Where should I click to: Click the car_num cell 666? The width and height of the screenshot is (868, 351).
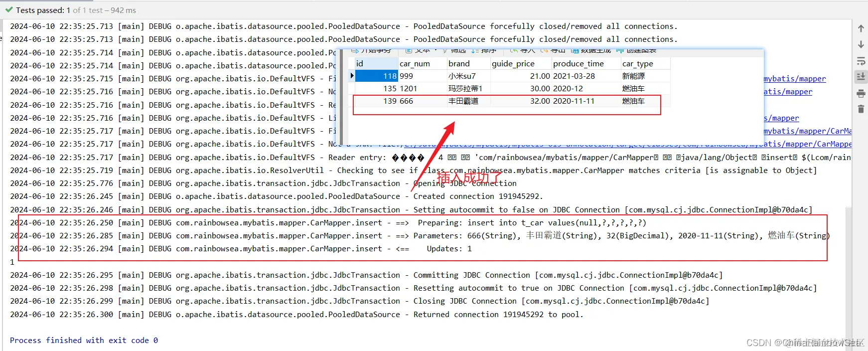pos(422,101)
